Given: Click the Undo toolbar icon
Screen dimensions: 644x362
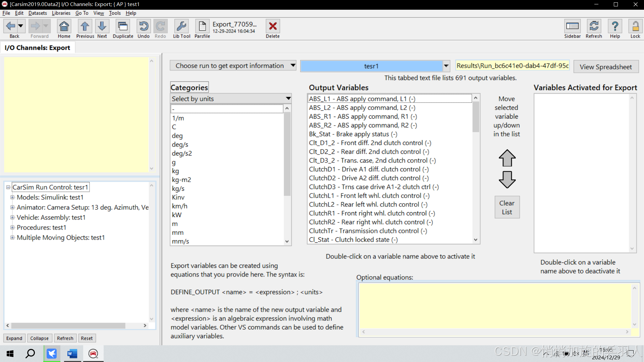Looking at the screenshot, I should 144,29.
